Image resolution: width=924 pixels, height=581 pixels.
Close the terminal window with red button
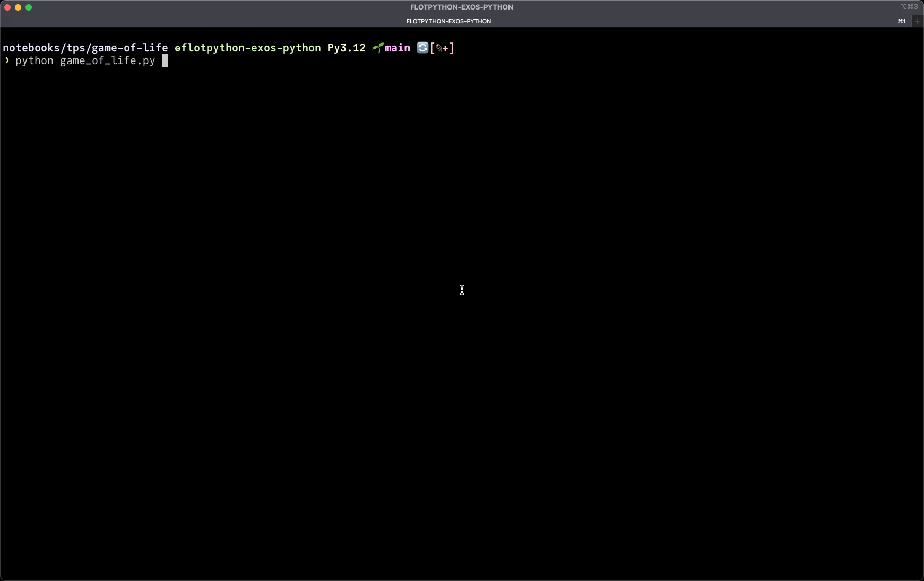click(x=7, y=7)
